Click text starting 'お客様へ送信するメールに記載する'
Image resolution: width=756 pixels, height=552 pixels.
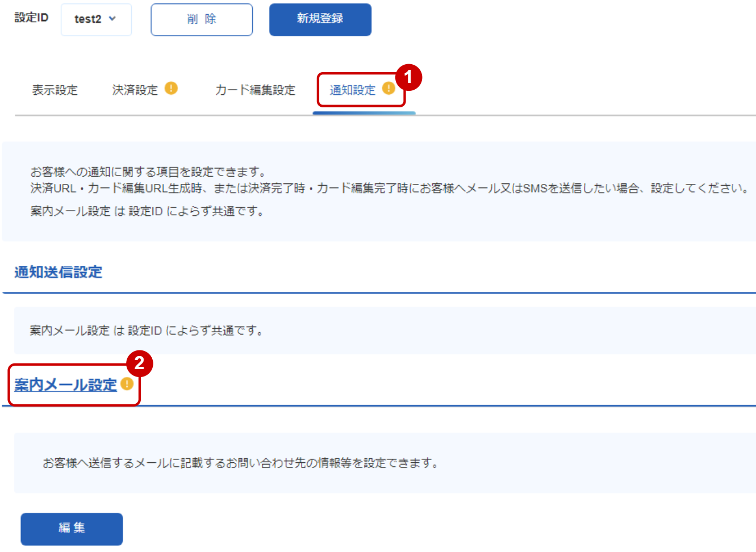[241, 463]
